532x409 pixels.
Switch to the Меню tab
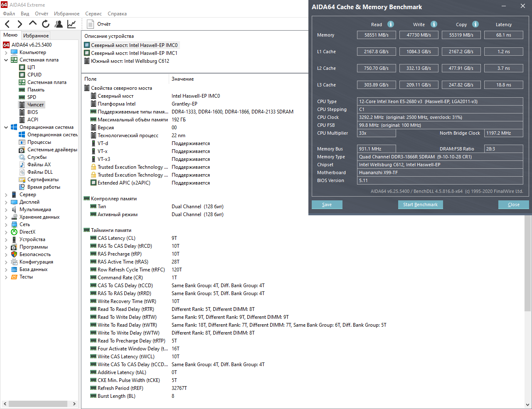click(x=10, y=35)
